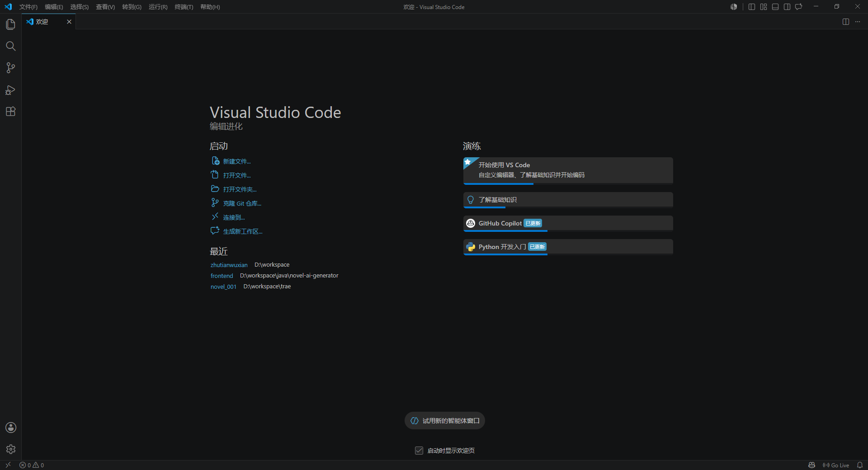Click the remote icon beside 连接到
868x470 pixels.
point(215,217)
